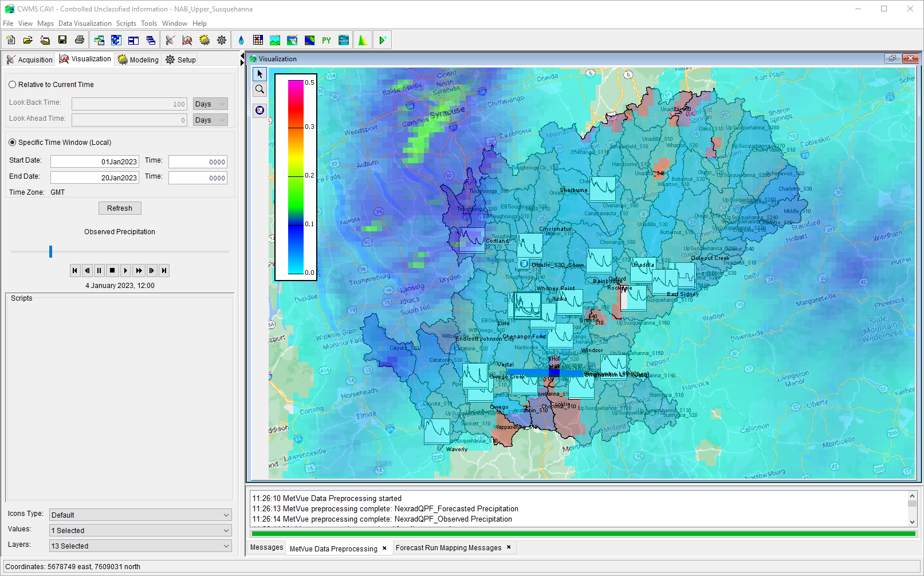Jump animation to first frame
Screen dimensions: 924x576
pos(74,270)
